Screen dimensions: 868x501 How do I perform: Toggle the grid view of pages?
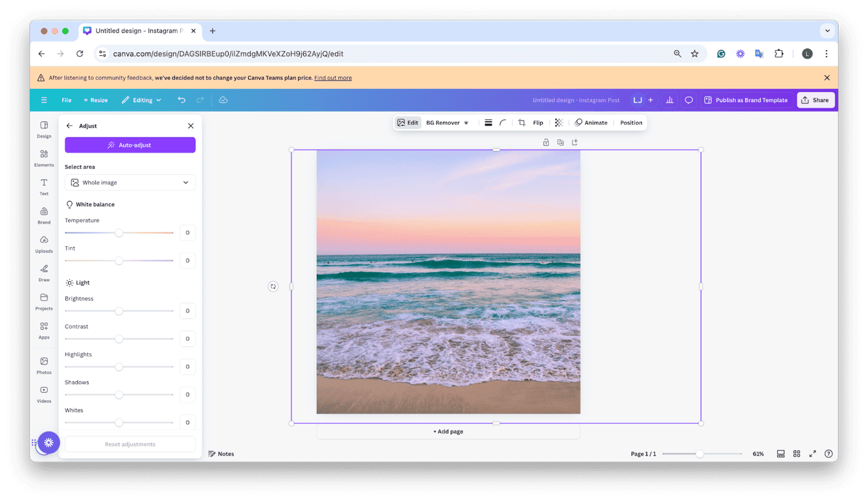coord(796,454)
